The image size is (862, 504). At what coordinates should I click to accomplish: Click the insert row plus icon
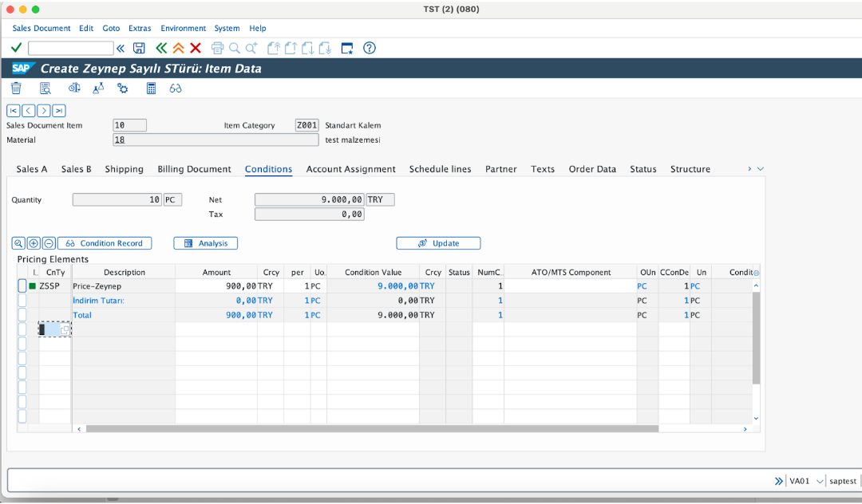tap(34, 243)
